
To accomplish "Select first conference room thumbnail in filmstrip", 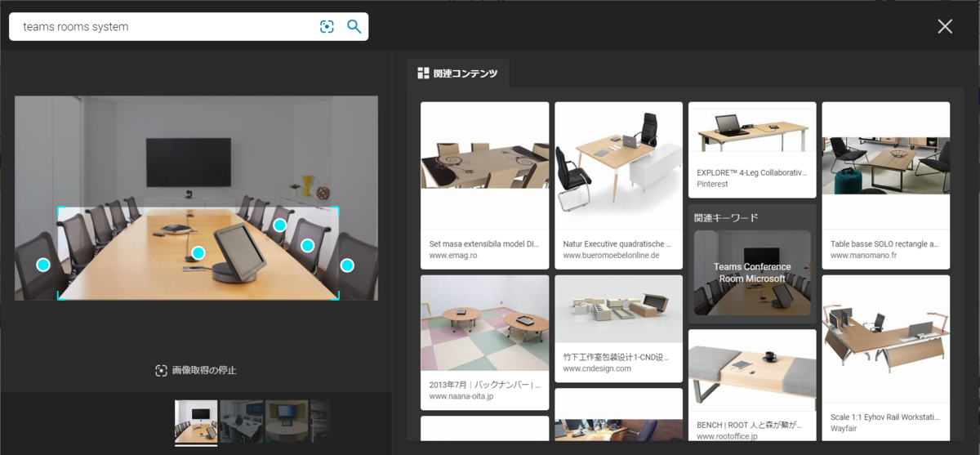I will (x=196, y=421).
